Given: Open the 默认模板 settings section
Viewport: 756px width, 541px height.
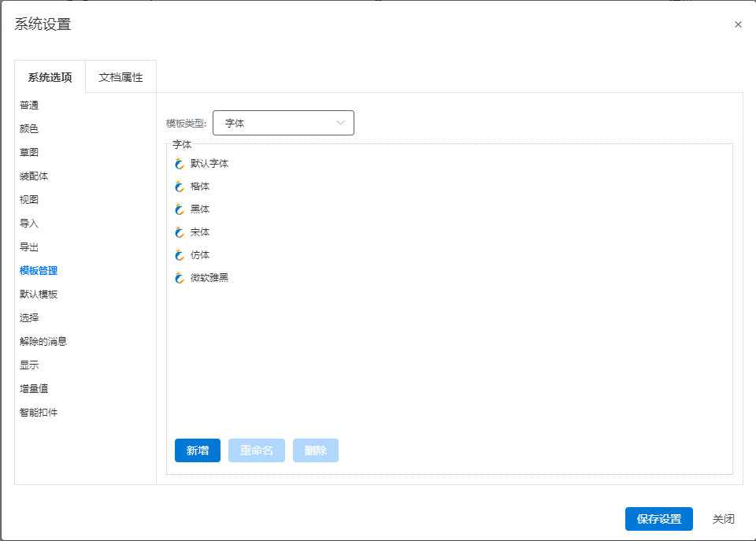Looking at the screenshot, I should pyautogui.click(x=39, y=295).
